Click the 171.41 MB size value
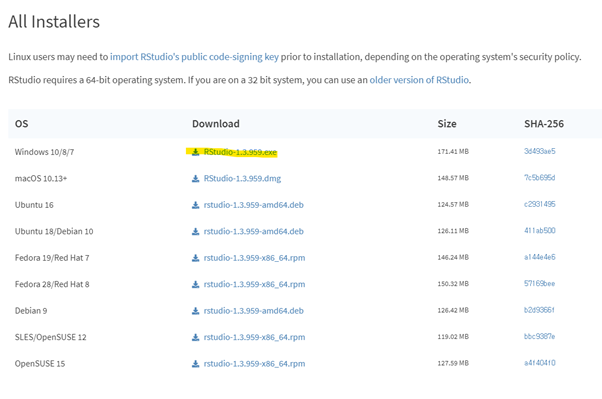The width and height of the screenshot is (602, 399). 453,152
